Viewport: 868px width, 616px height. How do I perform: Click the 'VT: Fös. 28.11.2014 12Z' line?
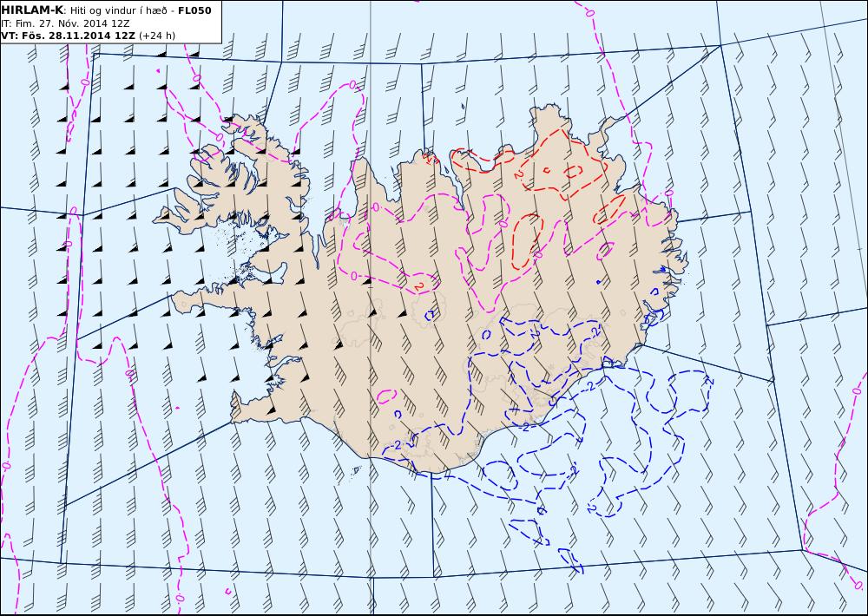pos(68,36)
